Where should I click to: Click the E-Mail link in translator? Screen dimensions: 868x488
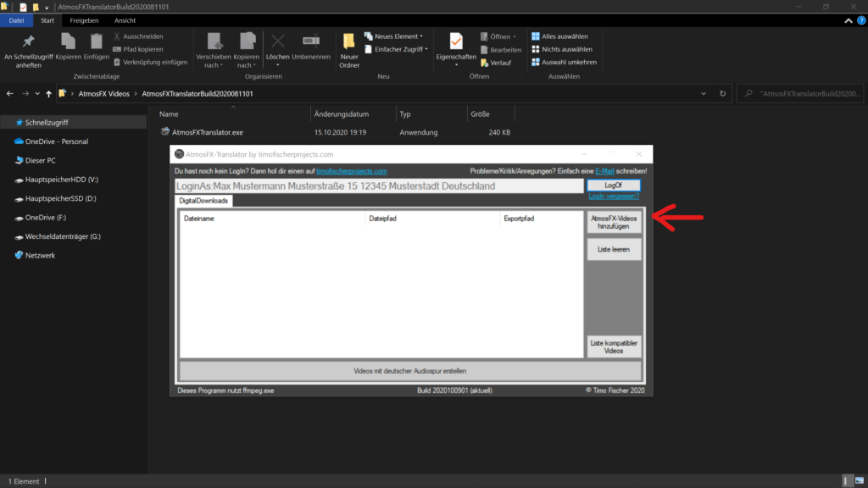604,171
